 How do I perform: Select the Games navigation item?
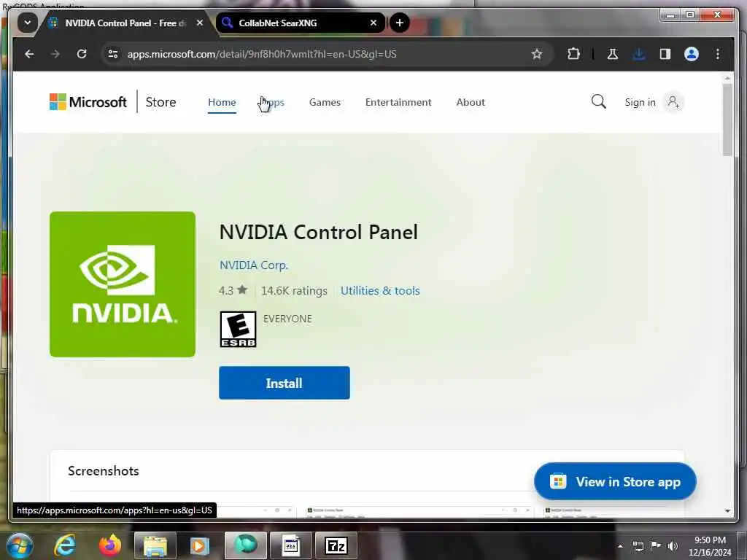point(325,102)
